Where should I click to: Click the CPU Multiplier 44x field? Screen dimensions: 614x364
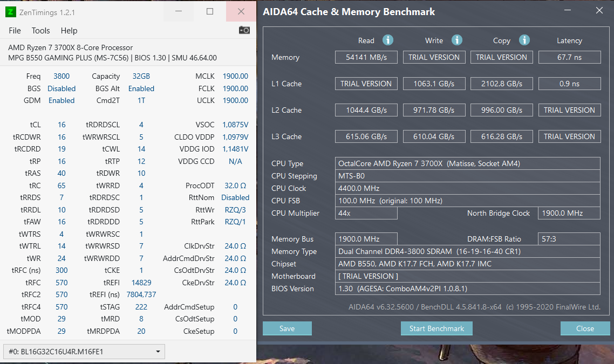366,213
